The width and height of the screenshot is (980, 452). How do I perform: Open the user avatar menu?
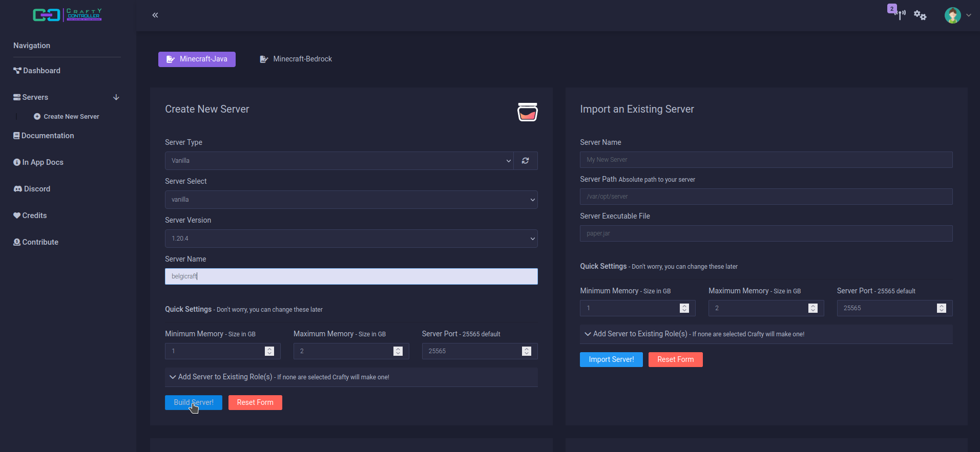(x=953, y=15)
